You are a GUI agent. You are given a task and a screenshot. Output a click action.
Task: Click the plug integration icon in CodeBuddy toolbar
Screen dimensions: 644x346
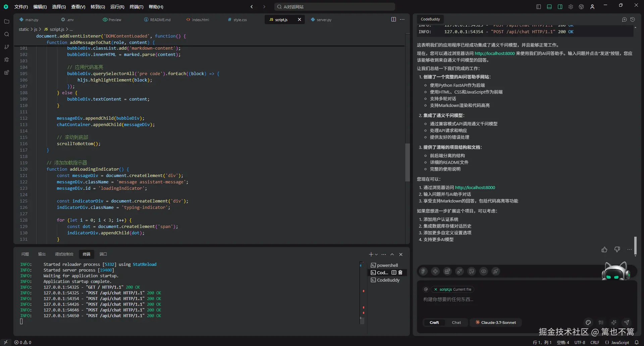pyautogui.click(x=460, y=271)
